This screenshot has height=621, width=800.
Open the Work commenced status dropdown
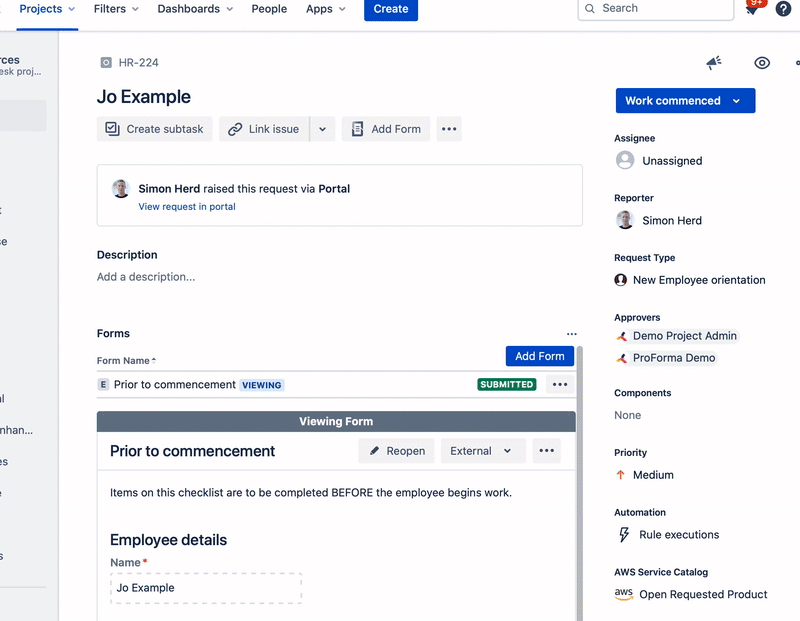[685, 101]
